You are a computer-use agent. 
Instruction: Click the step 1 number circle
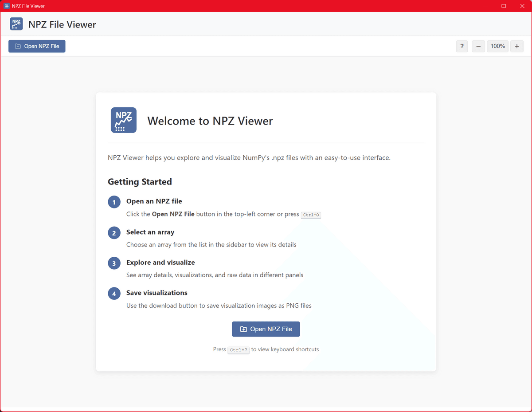114,202
